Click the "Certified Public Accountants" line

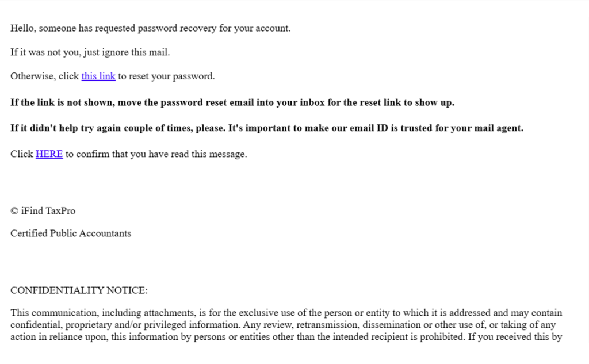(x=71, y=233)
